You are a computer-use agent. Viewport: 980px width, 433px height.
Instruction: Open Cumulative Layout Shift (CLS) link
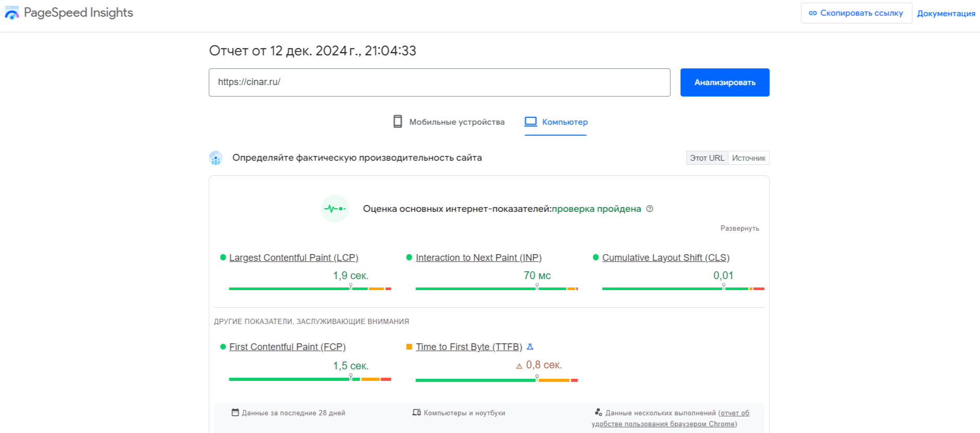(666, 258)
